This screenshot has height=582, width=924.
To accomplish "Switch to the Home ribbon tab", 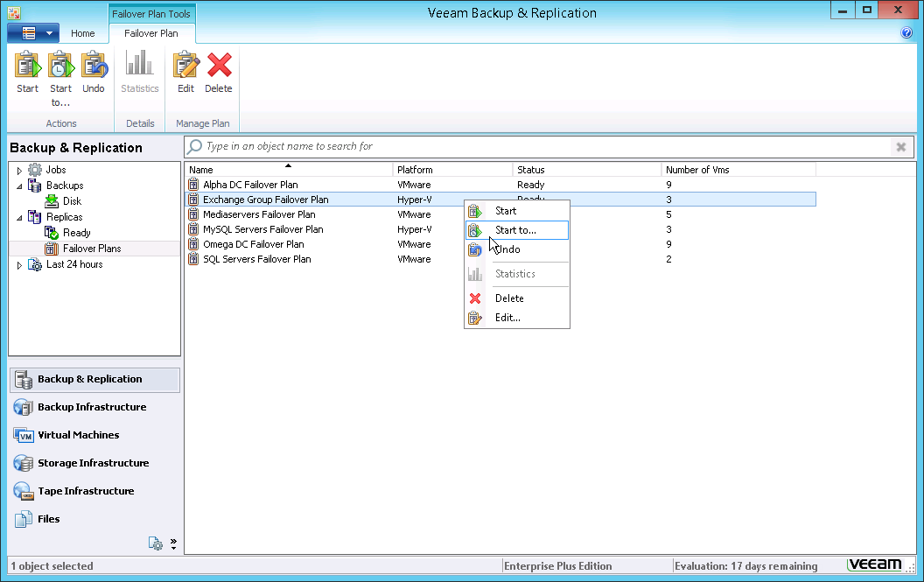I will [83, 33].
